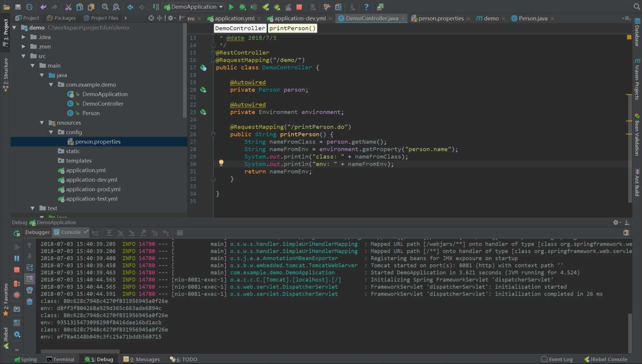
Task: Close the DemoController.java tab
Action: tap(403, 18)
